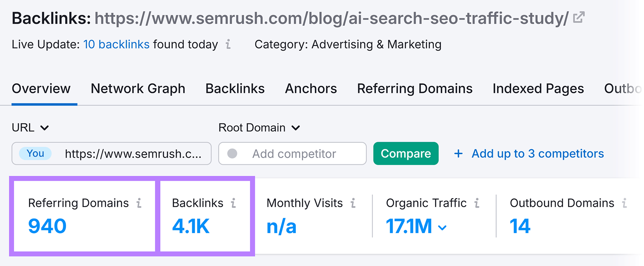
Task: View the Referring Domains info tooltip icon
Action: click(x=139, y=203)
